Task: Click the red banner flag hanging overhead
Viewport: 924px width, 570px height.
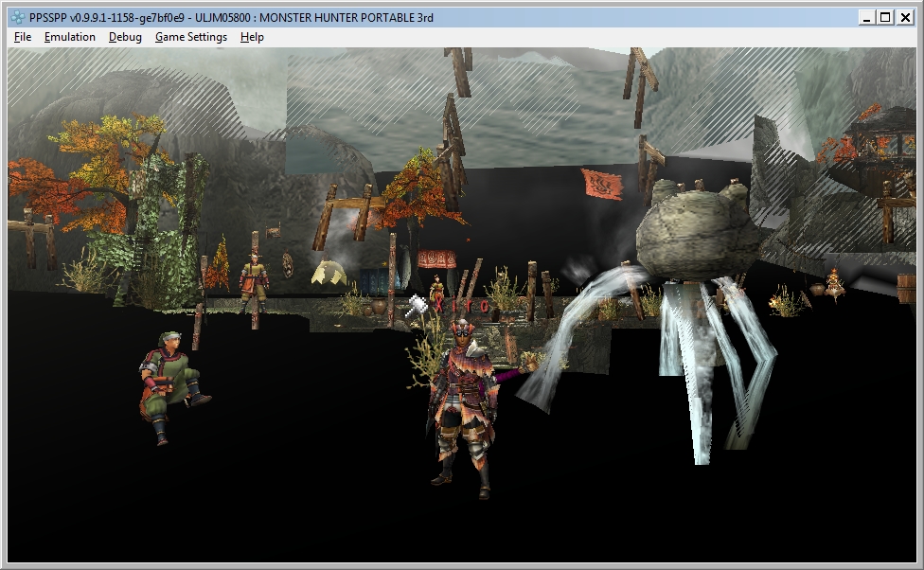Action: (x=601, y=184)
